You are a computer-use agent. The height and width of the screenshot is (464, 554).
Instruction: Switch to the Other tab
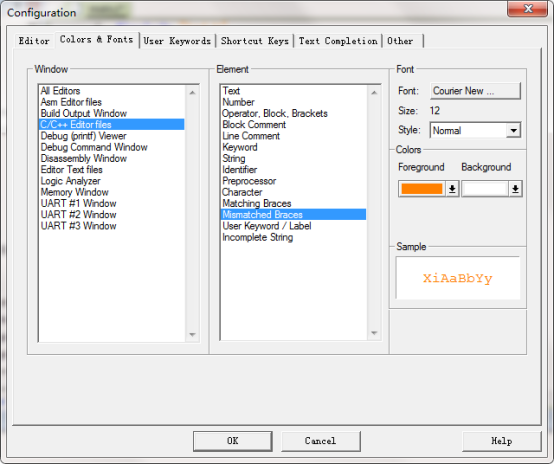pyautogui.click(x=403, y=41)
